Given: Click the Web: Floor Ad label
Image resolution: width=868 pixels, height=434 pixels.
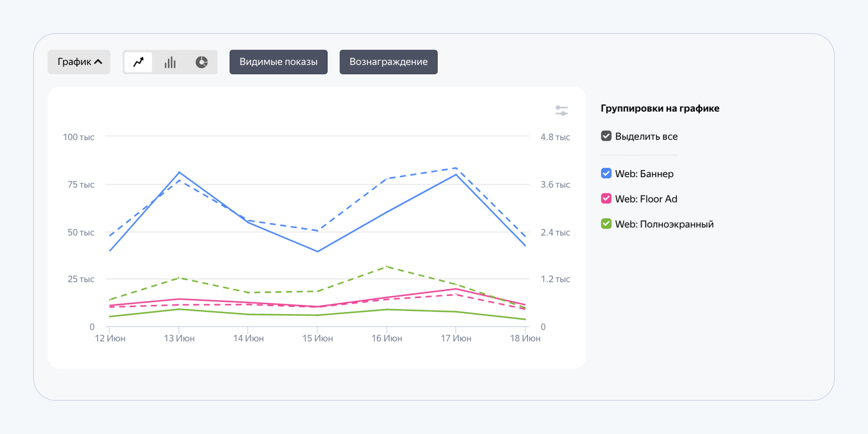Looking at the screenshot, I should click(x=646, y=199).
